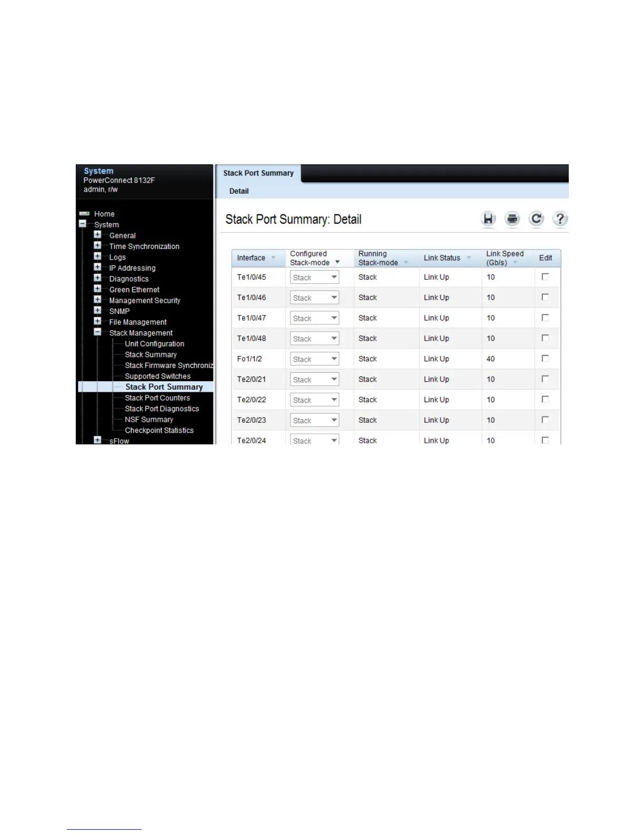This screenshot has width=644, height=834.
Task: Select the Detail sub-tab
Action: pos(239,191)
